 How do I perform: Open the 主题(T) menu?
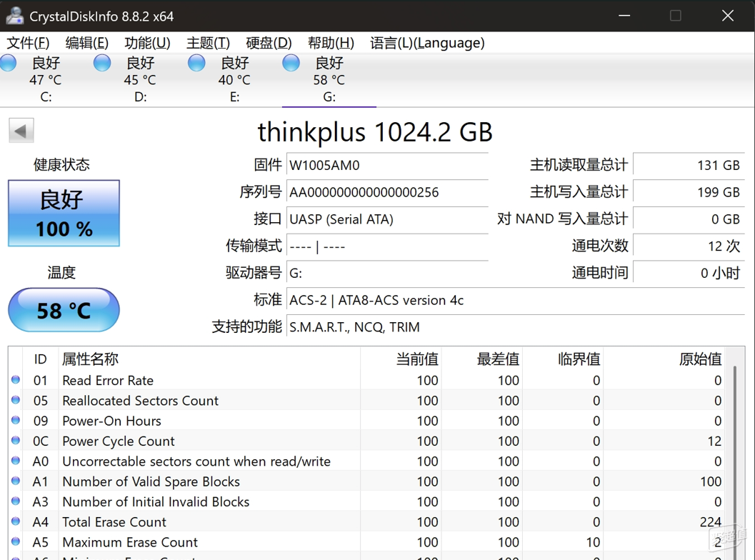point(208,43)
